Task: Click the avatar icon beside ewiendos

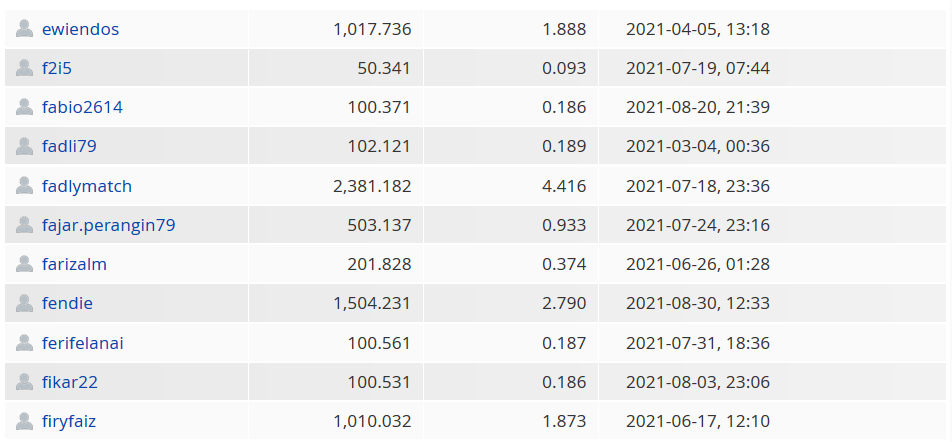Action: click(24, 29)
